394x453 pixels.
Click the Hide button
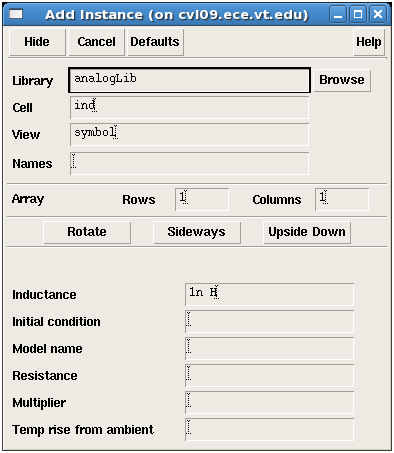pos(37,42)
